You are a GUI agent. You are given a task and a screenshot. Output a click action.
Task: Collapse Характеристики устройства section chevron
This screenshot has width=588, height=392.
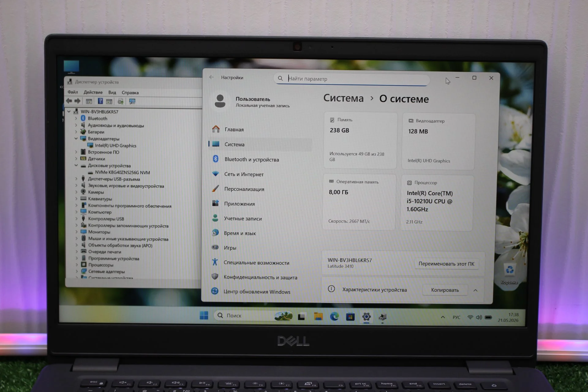tap(475, 290)
